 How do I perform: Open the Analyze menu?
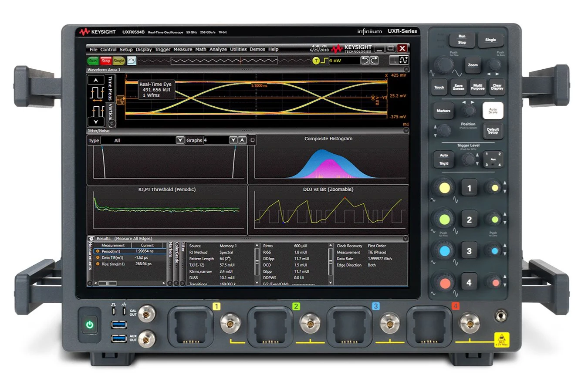pyautogui.click(x=218, y=50)
